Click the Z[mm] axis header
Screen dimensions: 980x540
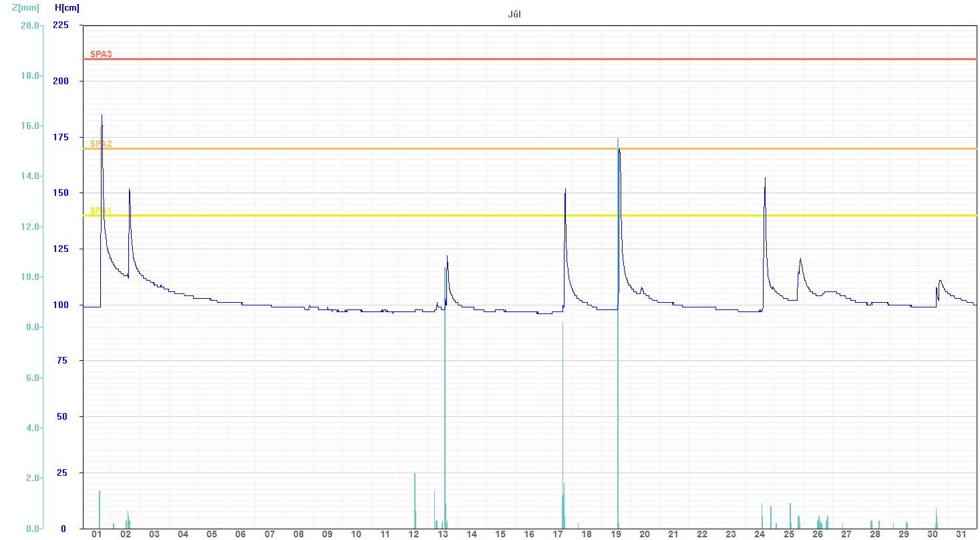pyautogui.click(x=26, y=7)
